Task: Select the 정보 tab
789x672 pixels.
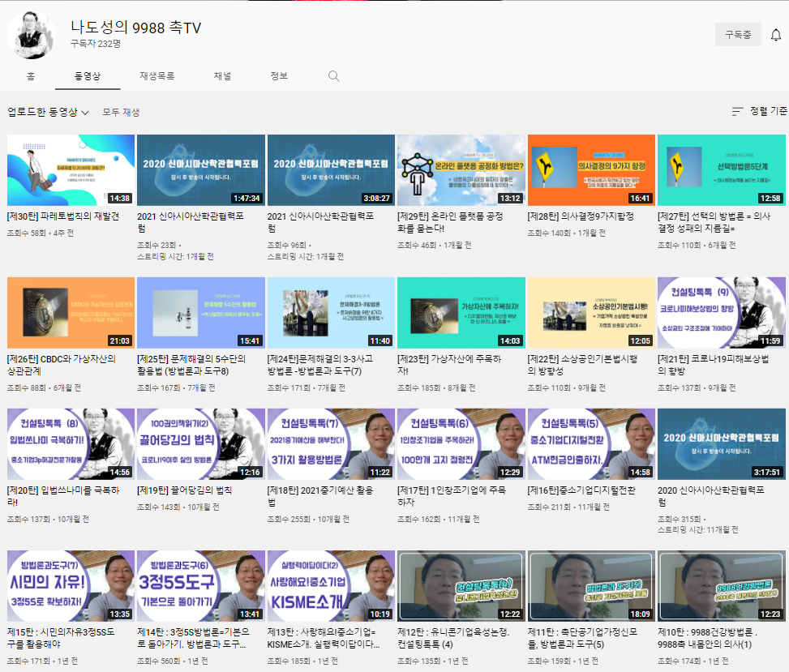Action: (x=279, y=75)
